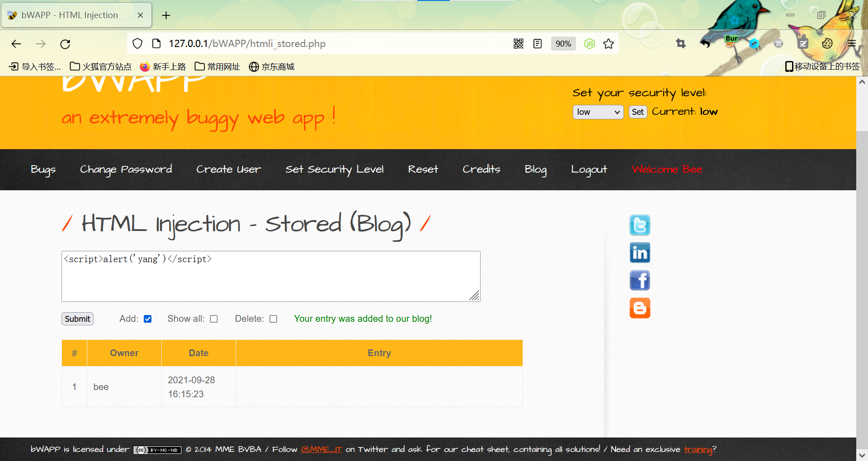Click the undo arrow toolbar icon
The image size is (868, 461).
point(705,44)
